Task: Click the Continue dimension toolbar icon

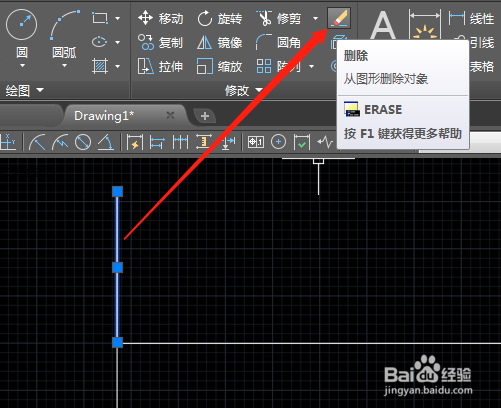Action: [x=180, y=142]
